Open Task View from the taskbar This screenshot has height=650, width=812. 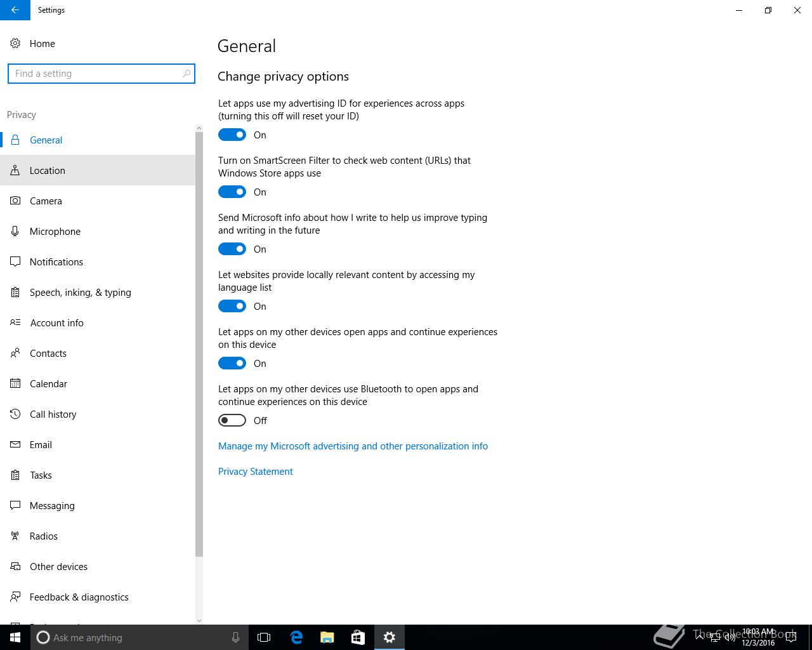click(x=264, y=637)
